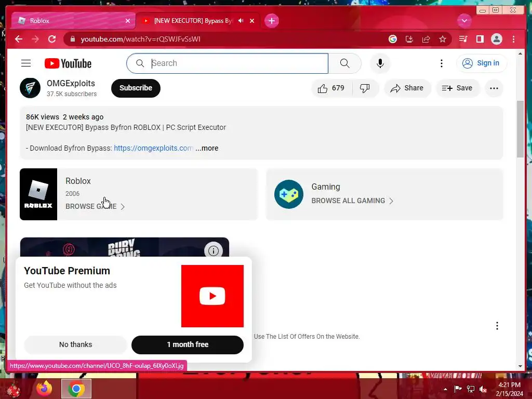Click the Roblox game thumbnail
The image size is (532, 399).
pyautogui.click(x=38, y=194)
